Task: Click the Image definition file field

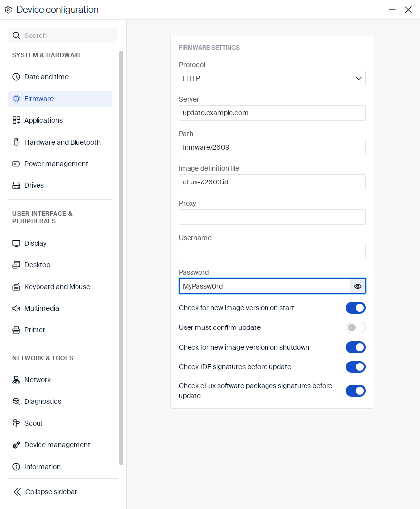Action: click(x=272, y=182)
